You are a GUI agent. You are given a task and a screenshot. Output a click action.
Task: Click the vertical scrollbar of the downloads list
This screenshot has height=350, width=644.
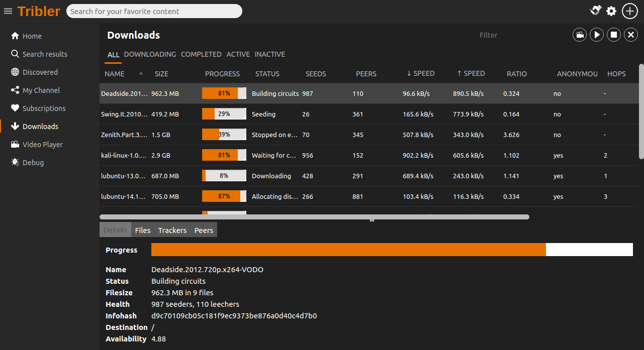pos(641,111)
